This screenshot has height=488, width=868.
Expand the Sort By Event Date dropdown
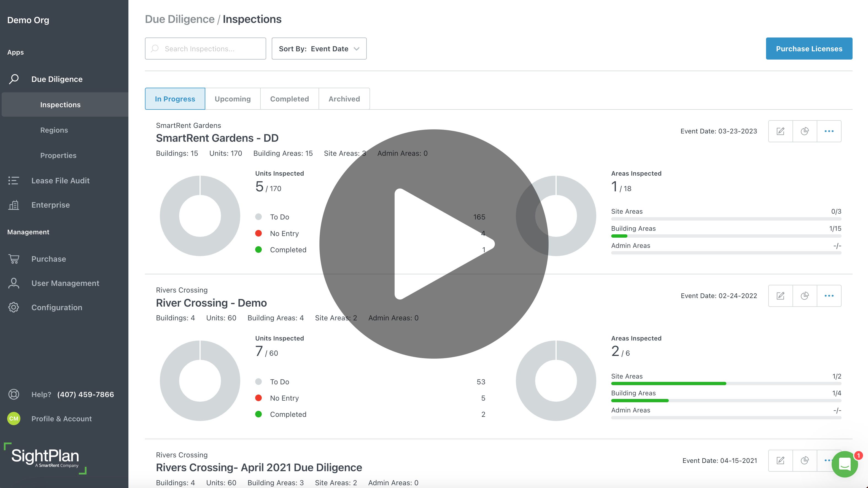click(x=319, y=49)
